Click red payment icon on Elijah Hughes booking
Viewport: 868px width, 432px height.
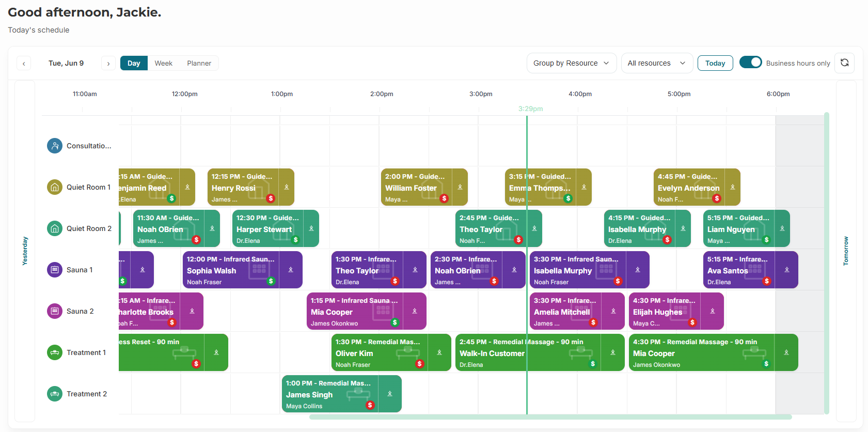692,322
